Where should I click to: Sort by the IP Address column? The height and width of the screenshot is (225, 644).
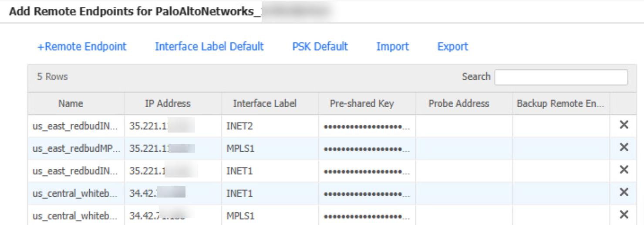click(168, 104)
